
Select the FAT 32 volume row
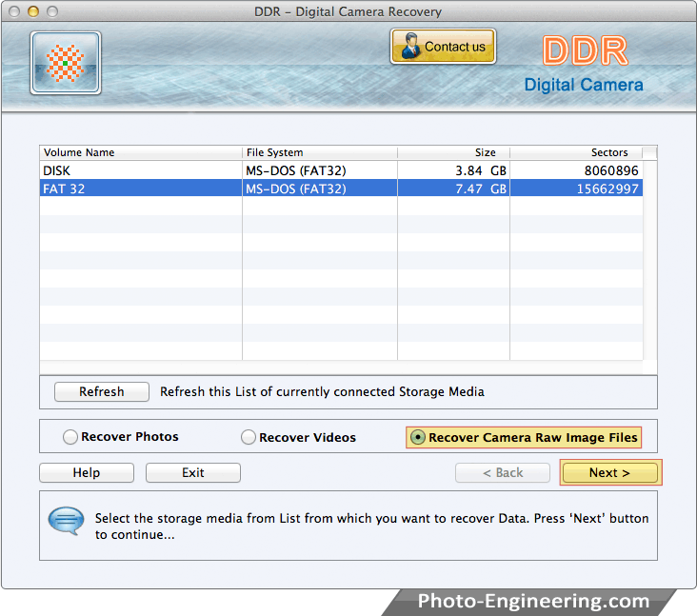tap(341, 189)
